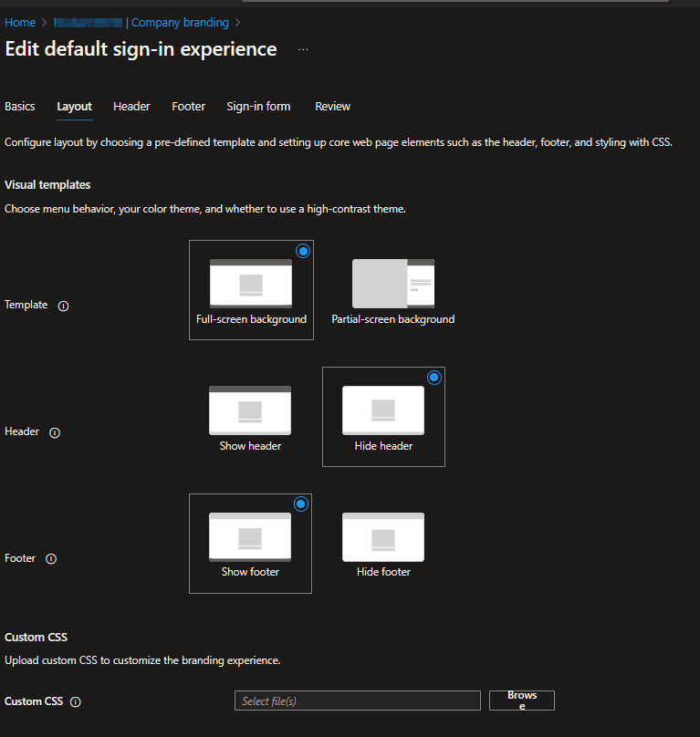The width and height of the screenshot is (700, 737).
Task: Open the Sign-in form tab
Action: click(258, 107)
